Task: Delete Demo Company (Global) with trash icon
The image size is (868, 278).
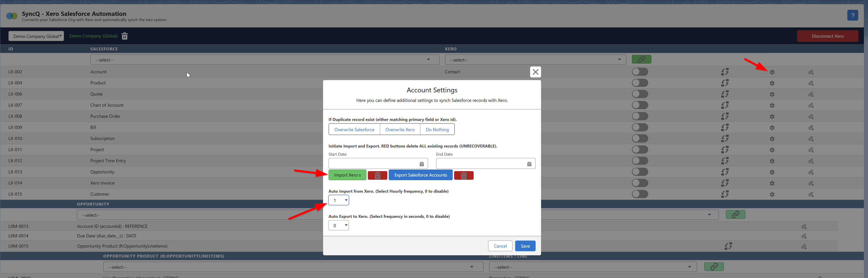Action: [124, 36]
